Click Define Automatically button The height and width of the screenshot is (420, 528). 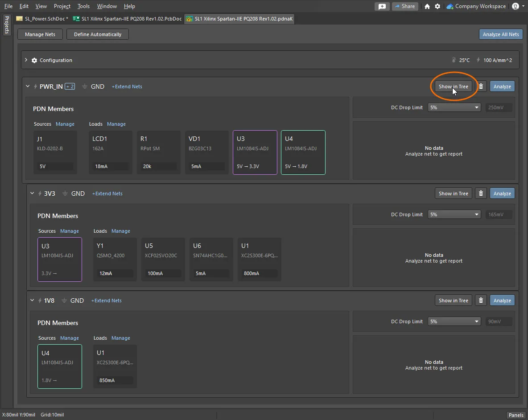(98, 34)
